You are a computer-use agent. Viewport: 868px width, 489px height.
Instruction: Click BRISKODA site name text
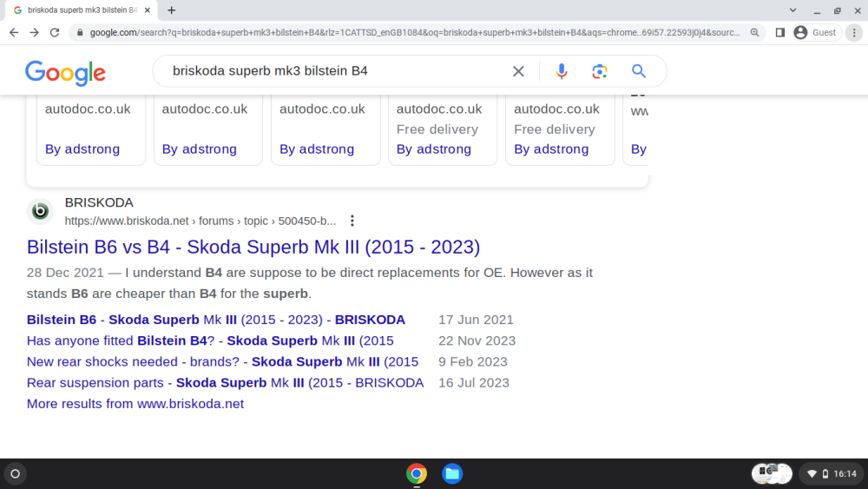pos(99,202)
